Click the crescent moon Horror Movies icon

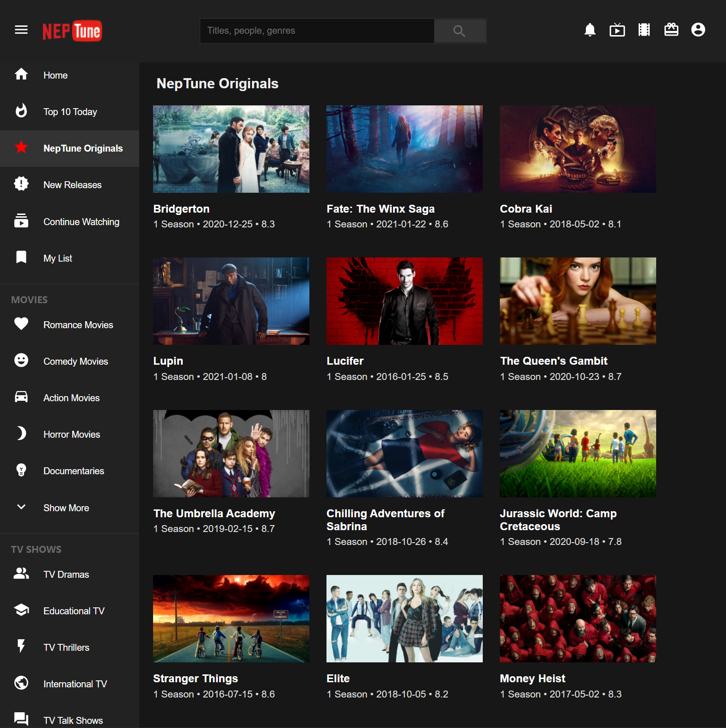tap(21, 434)
